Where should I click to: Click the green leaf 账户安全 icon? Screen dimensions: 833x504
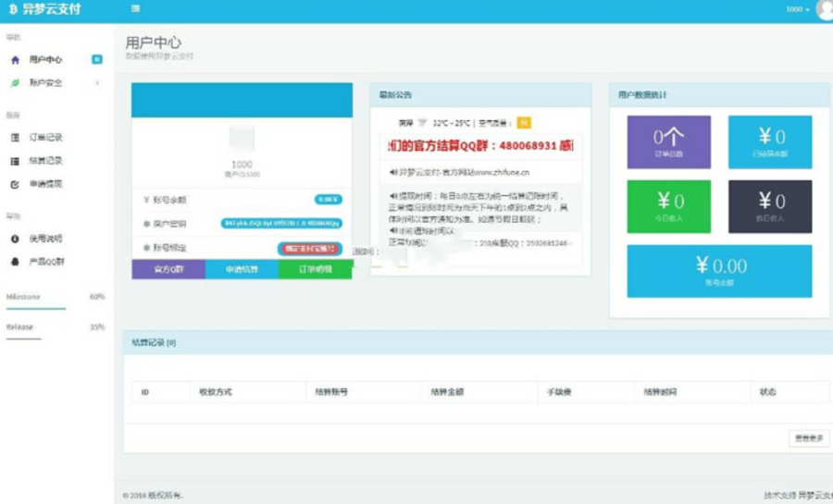[x=15, y=82]
